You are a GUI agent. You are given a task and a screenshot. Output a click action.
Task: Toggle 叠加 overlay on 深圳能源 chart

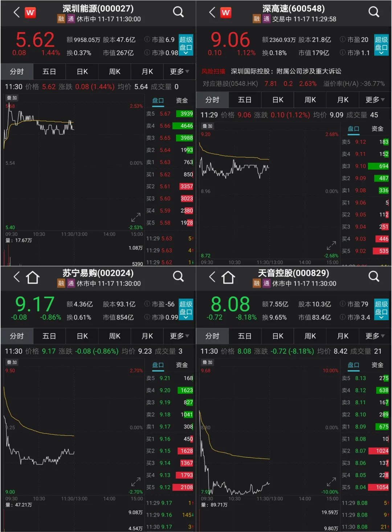point(12,97)
